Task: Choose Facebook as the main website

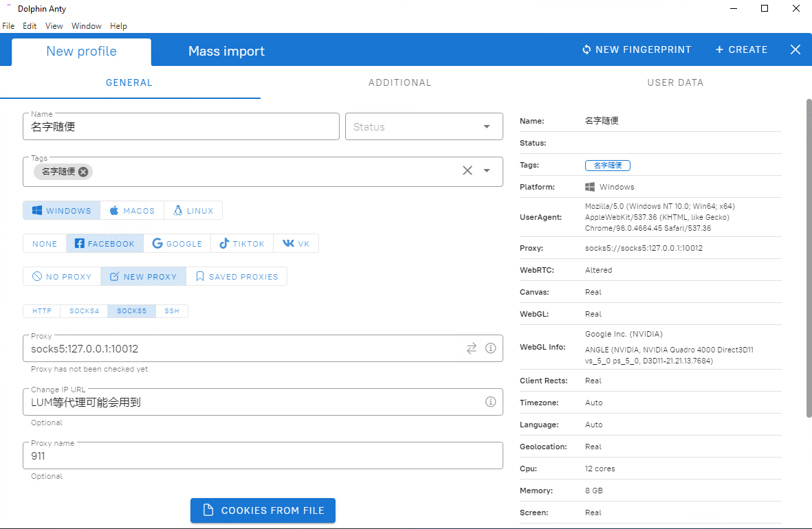Action: 105,244
